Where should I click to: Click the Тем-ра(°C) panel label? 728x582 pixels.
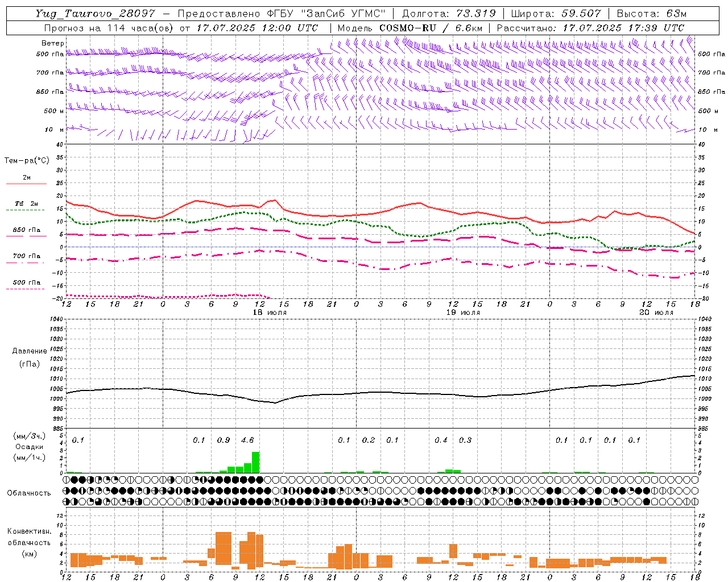click(x=27, y=161)
